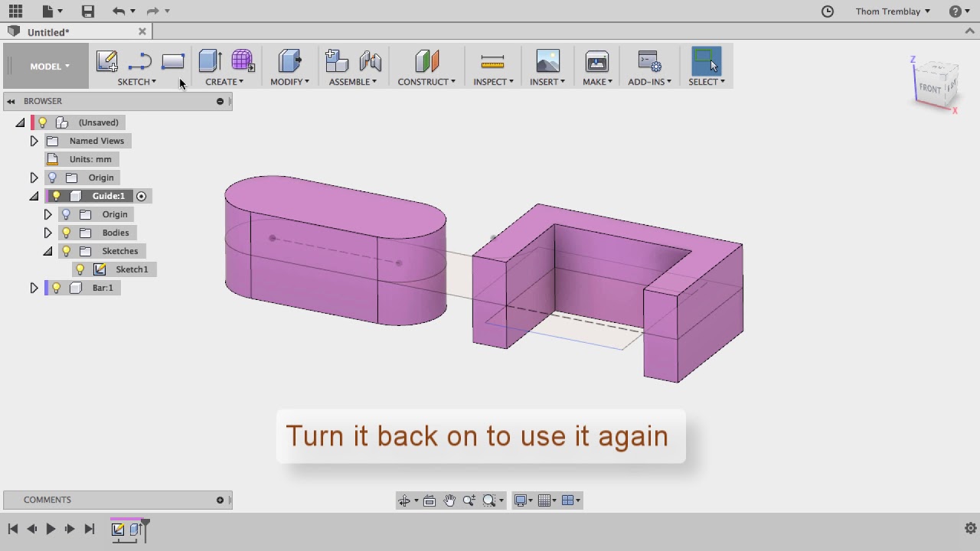Click the FRONT face of the ViewCube
This screenshot has width=980, height=551.
click(929, 89)
